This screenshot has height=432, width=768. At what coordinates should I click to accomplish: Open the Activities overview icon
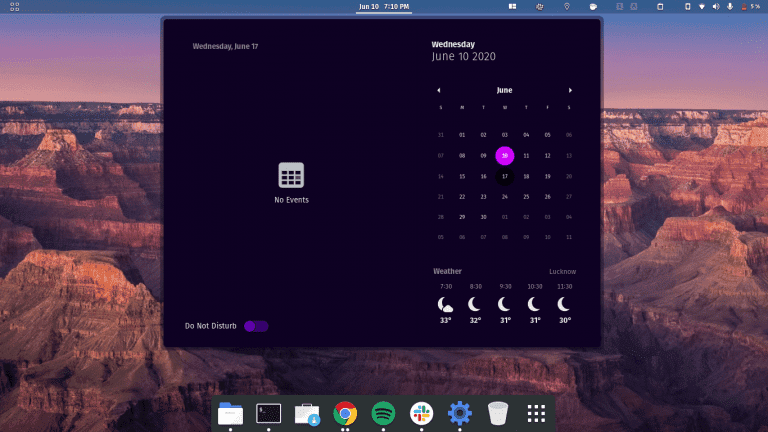click(x=15, y=7)
